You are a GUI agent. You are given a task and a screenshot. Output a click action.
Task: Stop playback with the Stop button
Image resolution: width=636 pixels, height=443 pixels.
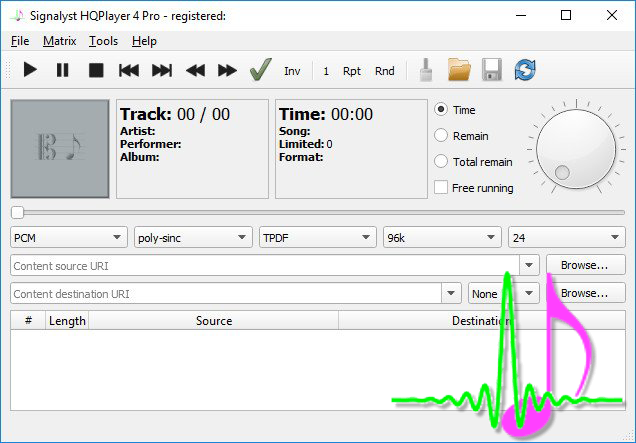[96, 70]
